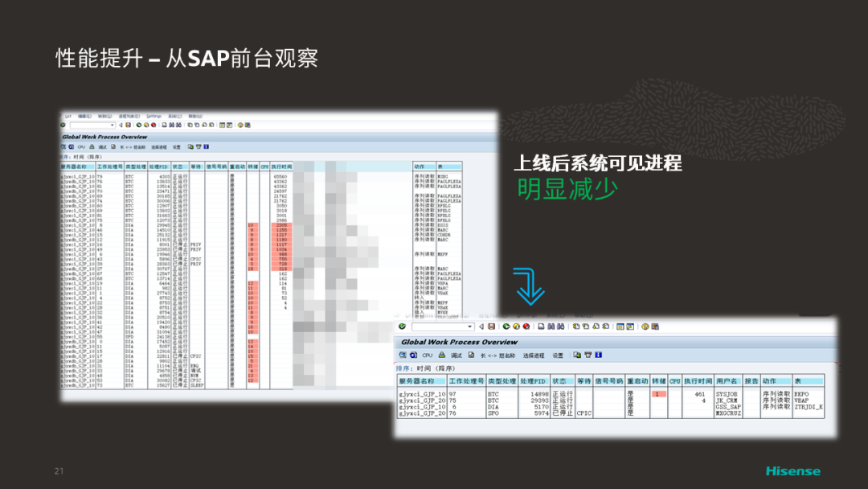Click Find binoculars icon in lower-right SAP window
868x489 pixels.
551,327
